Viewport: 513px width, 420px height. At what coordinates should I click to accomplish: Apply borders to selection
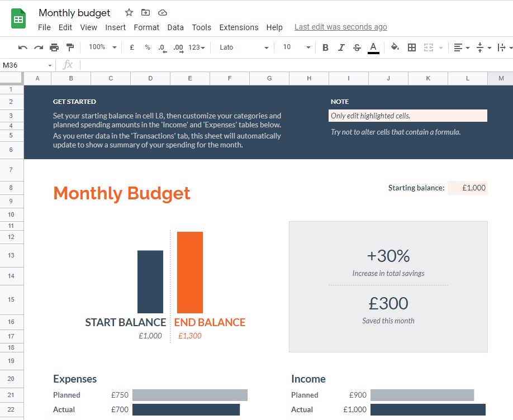pyautogui.click(x=411, y=47)
